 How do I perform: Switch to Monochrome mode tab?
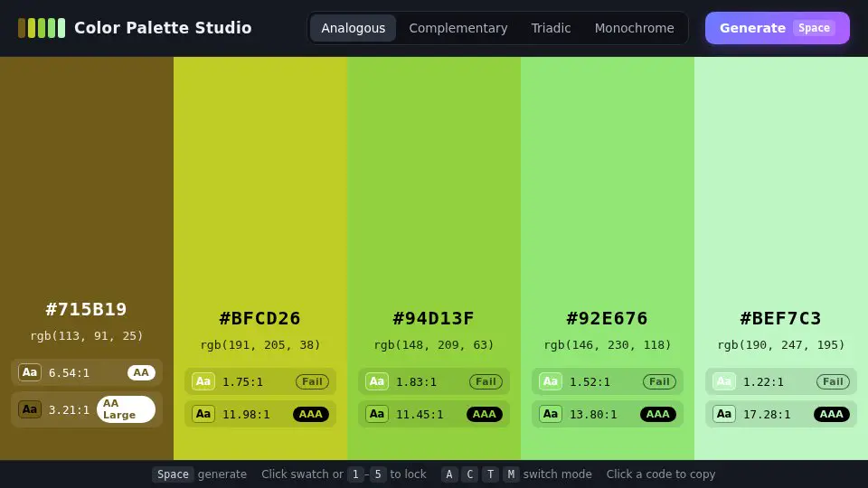(635, 28)
